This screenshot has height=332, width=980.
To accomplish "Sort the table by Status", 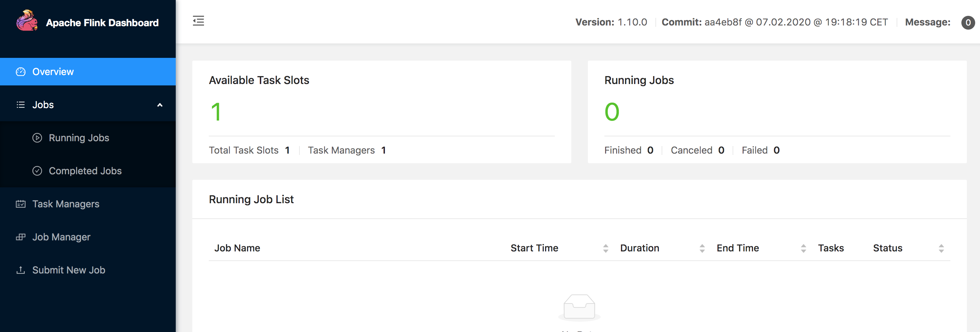I will tap(941, 248).
